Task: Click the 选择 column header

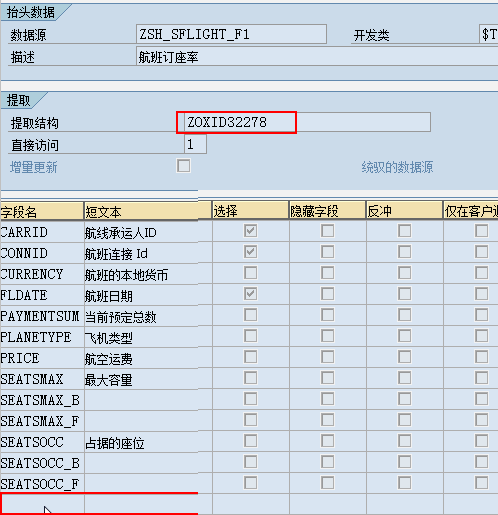Action: (250, 211)
